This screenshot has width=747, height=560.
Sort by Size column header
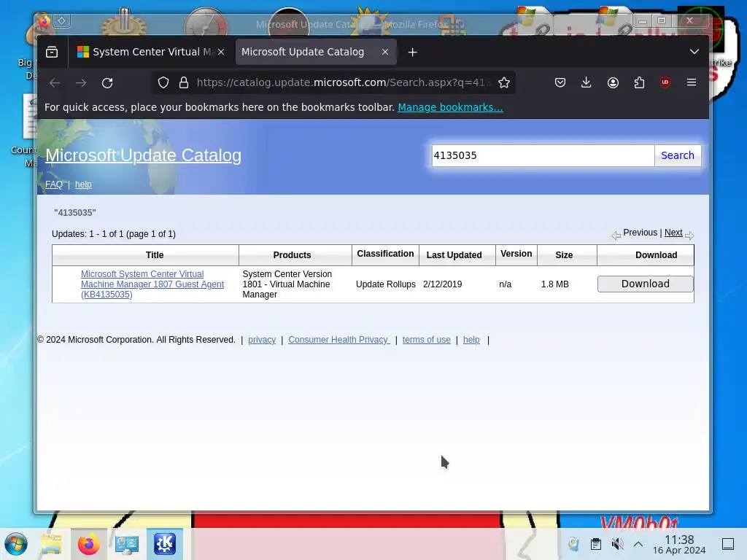point(564,255)
